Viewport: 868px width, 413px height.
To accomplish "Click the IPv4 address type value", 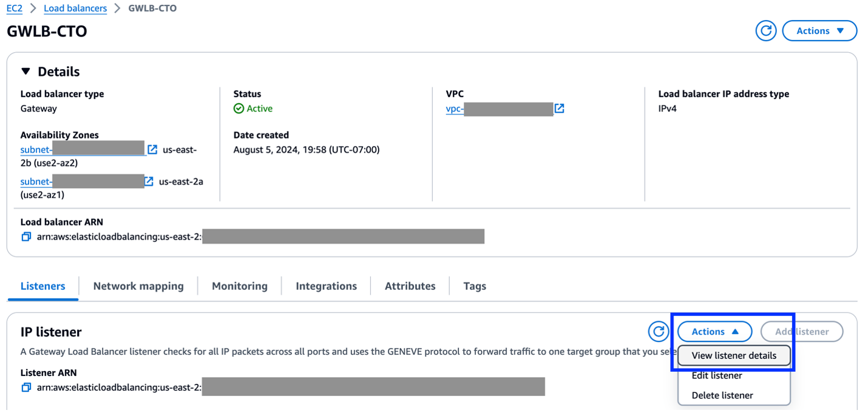I will coord(668,109).
